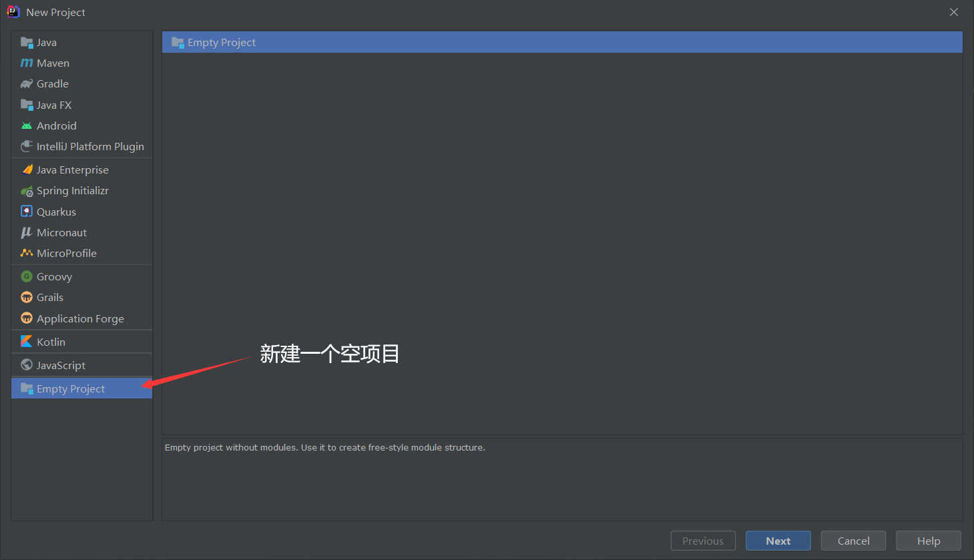
Task: Open Help for New Project
Action: (x=929, y=541)
